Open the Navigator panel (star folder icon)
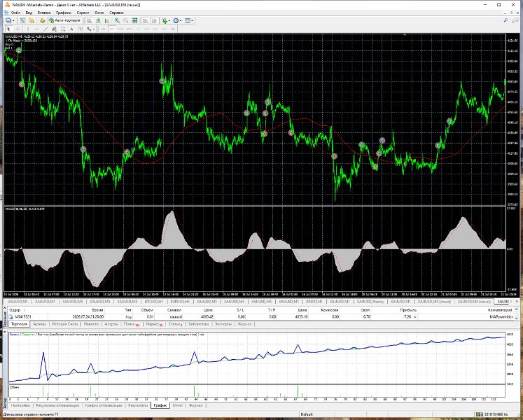The height and width of the screenshot is (420, 523). (x=32, y=21)
